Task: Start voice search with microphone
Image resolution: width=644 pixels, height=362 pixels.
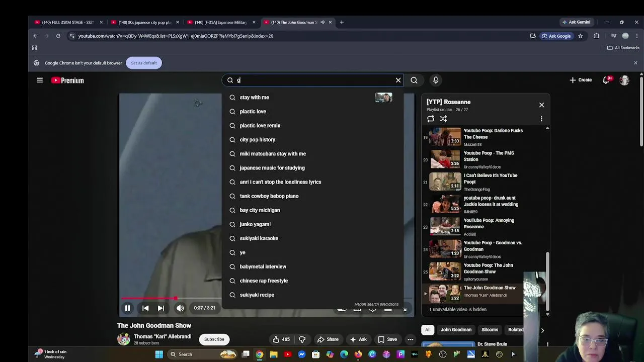Action: (x=436, y=80)
